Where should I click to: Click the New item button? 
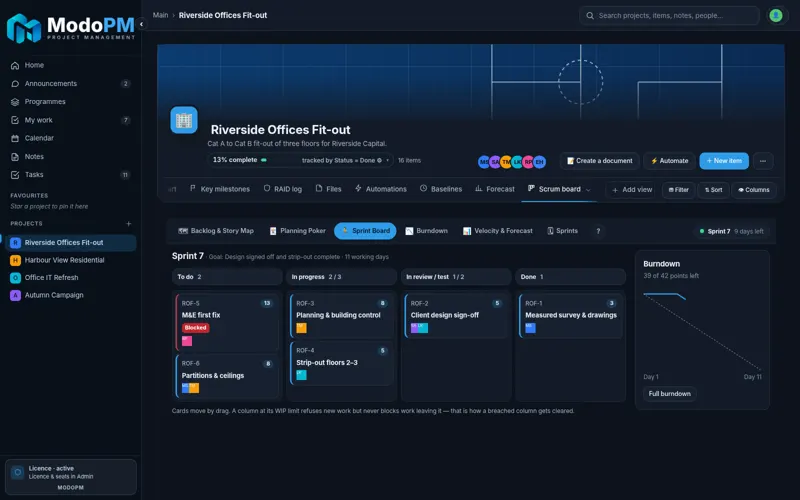(x=724, y=161)
